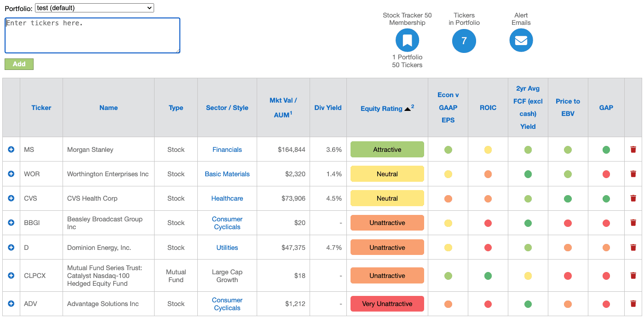
Task: Delete the MS row with trash icon
Action: tap(633, 150)
